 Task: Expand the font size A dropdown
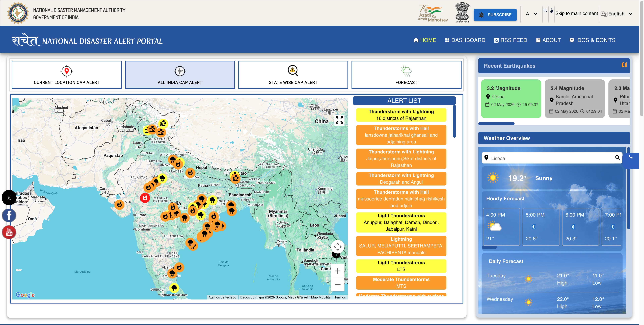click(531, 14)
